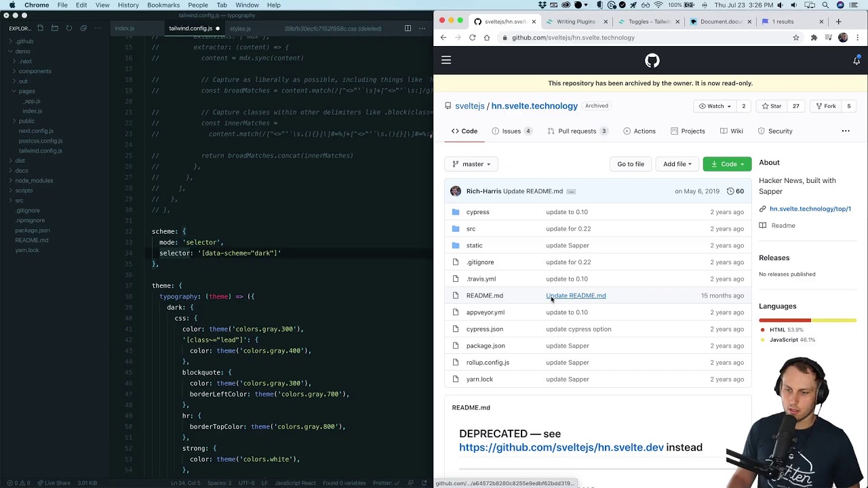The image size is (868, 488).
Task: Go back in Chrome
Action: [x=443, y=38]
